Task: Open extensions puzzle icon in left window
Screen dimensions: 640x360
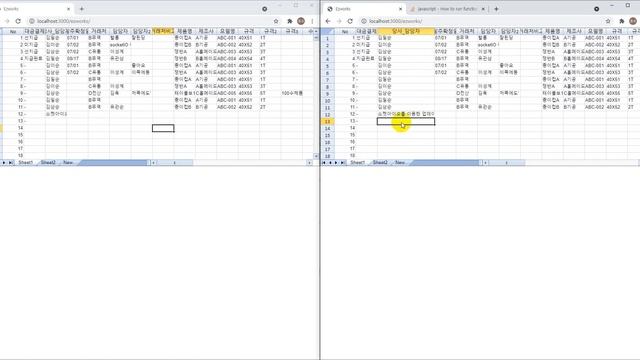Action: pyautogui.click(x=290, y=21)
